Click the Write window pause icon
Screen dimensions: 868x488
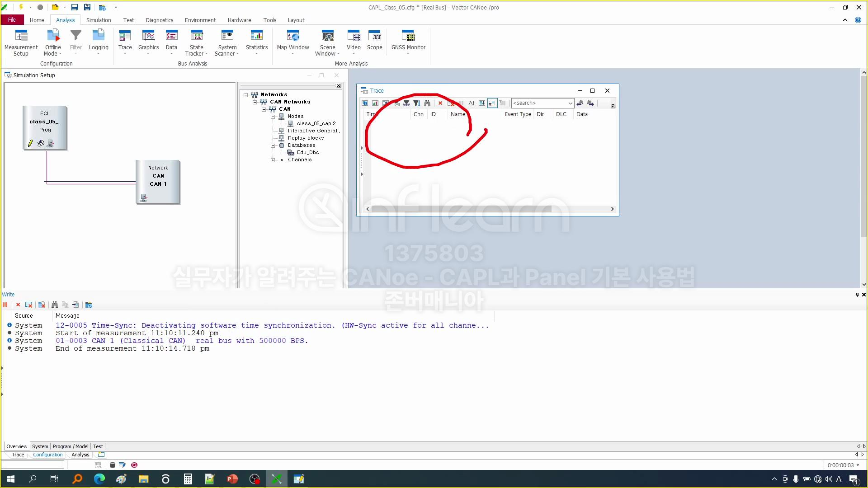5,305
